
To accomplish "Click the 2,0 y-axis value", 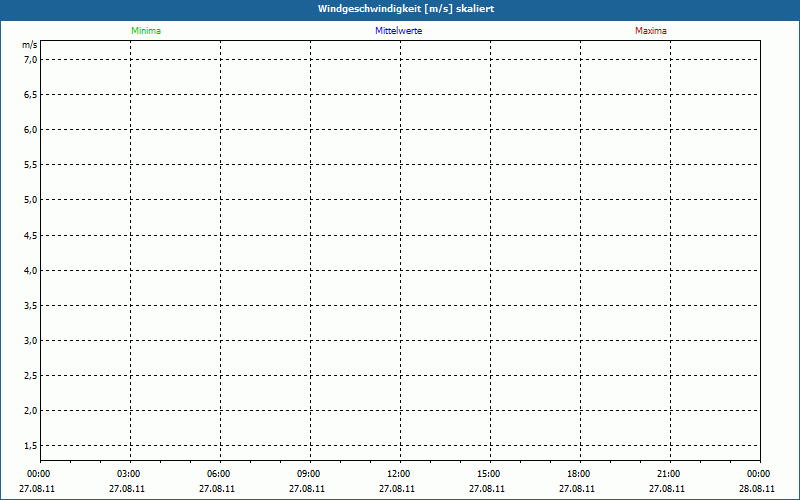I will pyautogui.click(x=31, y=411).
